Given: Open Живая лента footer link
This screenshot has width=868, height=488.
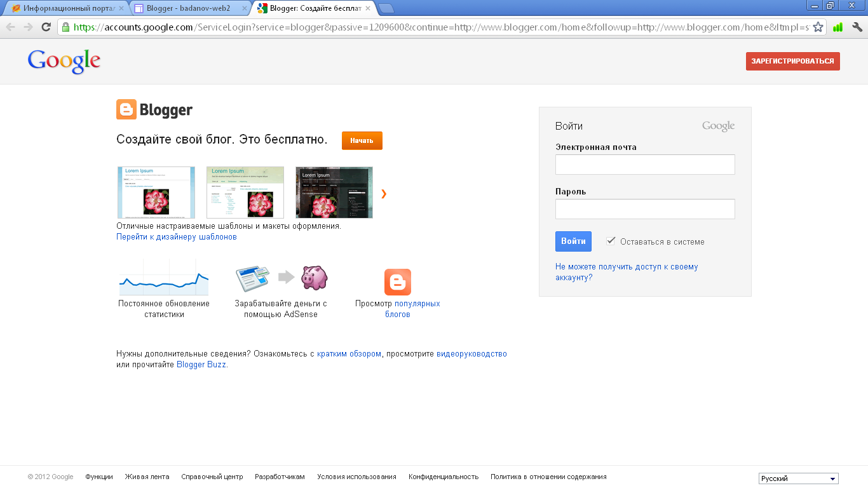Looking at the screenshot, I should click(x=147, y=477).
